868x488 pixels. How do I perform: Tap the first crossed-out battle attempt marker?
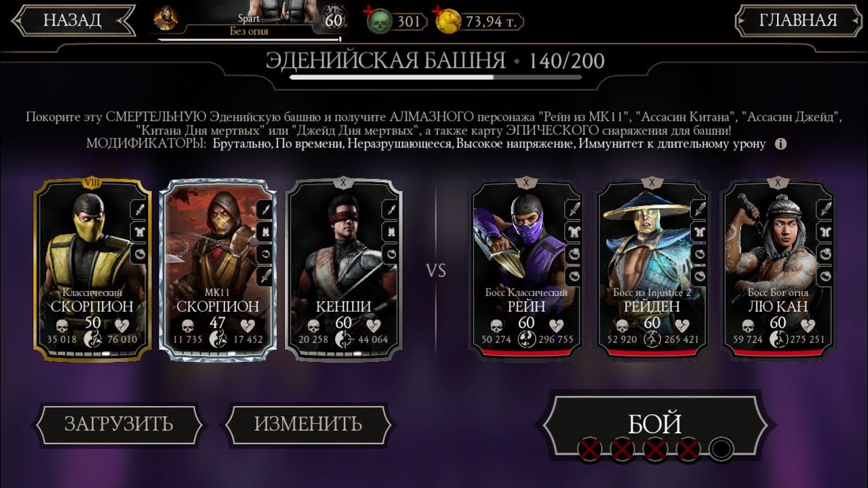pyautogui.click(x=589, y=449)
